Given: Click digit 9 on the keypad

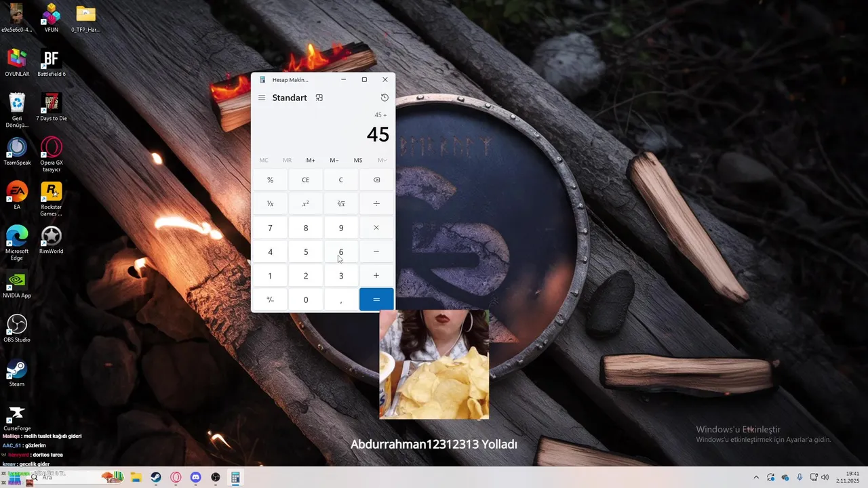Looking at the screenshot, I should click(x=341, y=228).
